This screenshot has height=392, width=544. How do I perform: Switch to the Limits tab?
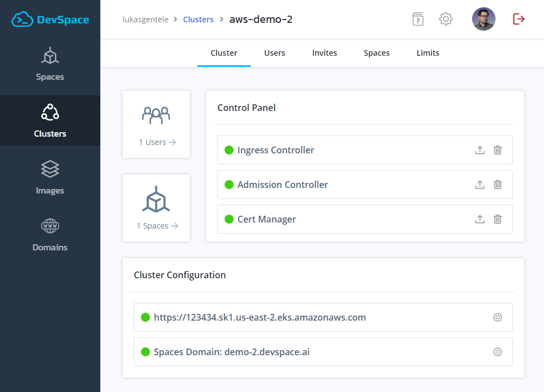pos(428,53)
